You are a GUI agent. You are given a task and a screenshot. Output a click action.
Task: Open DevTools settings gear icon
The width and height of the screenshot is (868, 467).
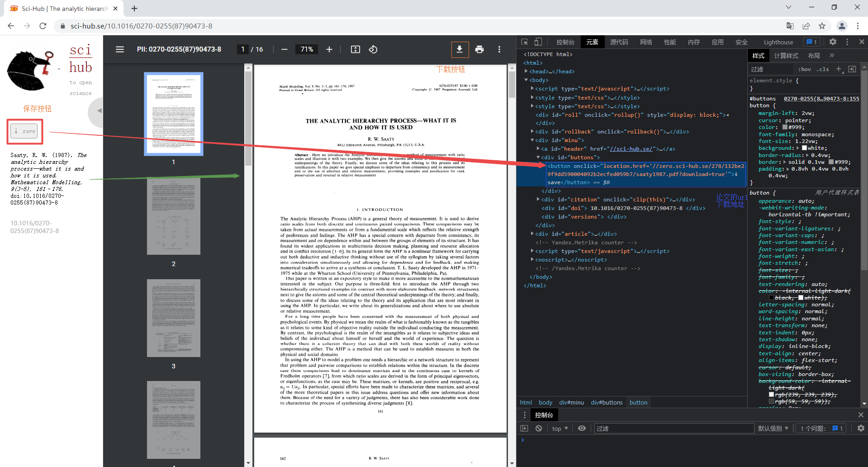[x=833, y=42]
